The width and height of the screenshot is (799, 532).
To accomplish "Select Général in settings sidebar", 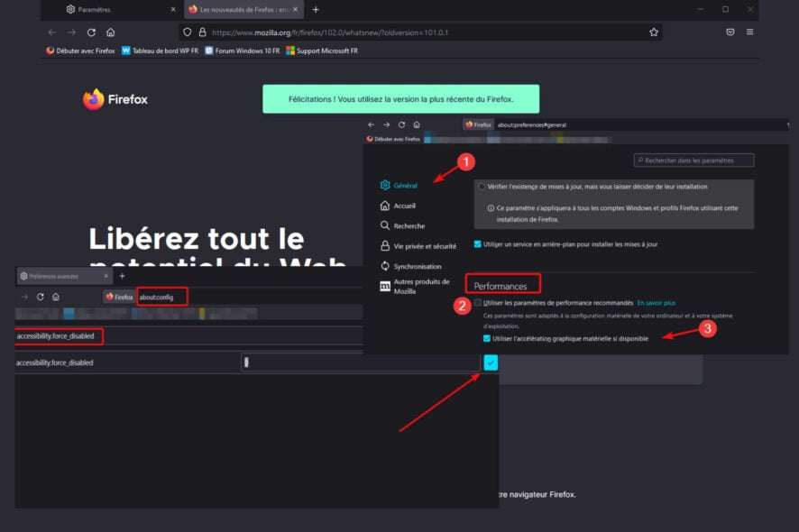I will pyautogui.click(x=399, y=186).
